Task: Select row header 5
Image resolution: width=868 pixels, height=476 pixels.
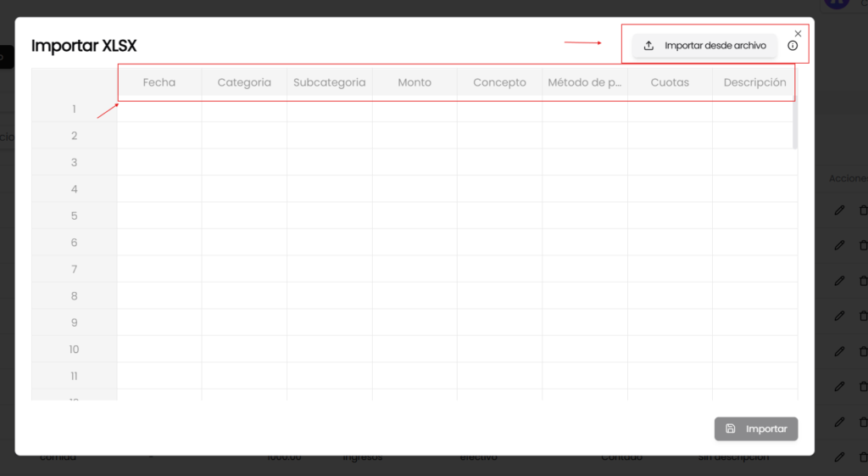Action: pyautogui.click(x=75, y=216)
